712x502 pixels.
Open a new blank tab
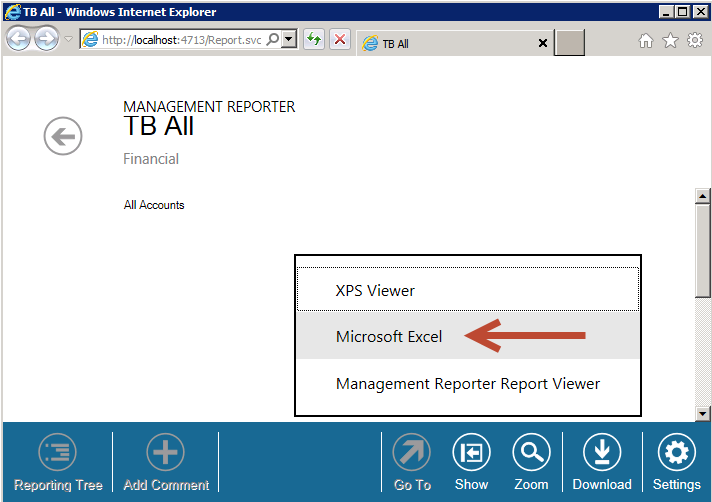[x=569, y=43]
